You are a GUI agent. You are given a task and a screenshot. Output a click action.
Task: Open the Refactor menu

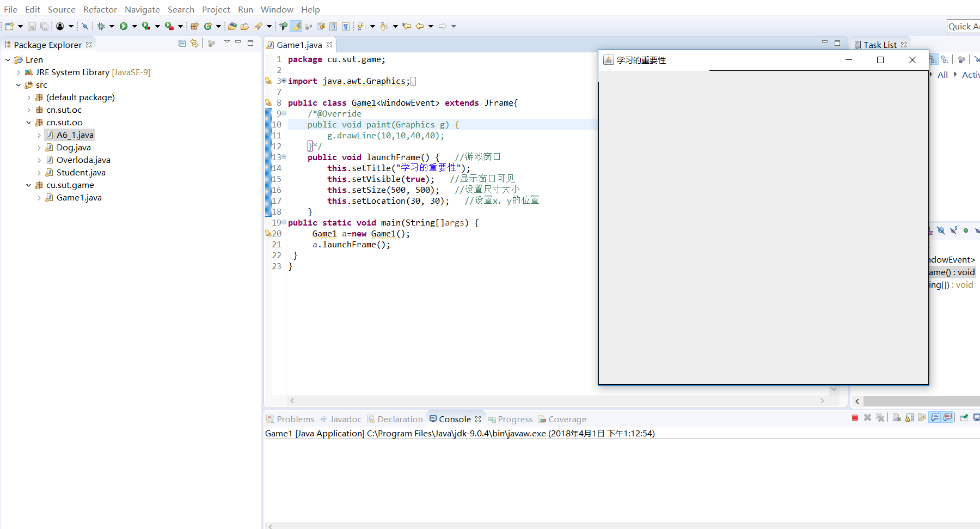[x=100, y=9]
